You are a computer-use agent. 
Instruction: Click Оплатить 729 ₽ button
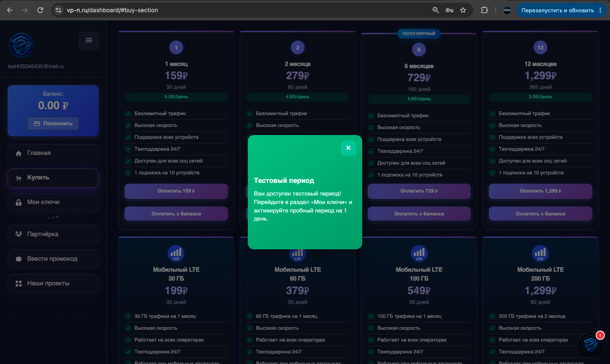point(419,191)
